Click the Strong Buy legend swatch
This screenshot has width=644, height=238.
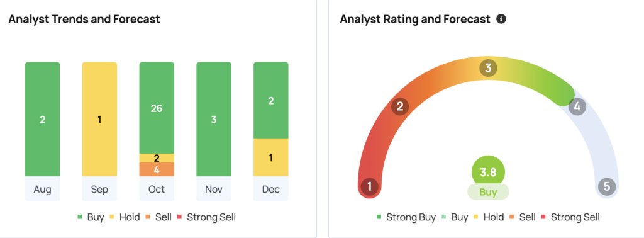[379, 217]
